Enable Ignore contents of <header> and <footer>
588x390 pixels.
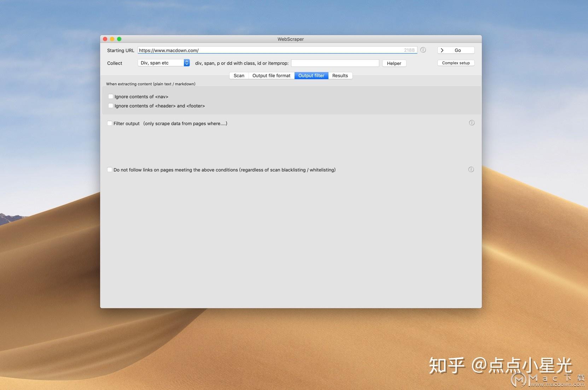(111, 105)
